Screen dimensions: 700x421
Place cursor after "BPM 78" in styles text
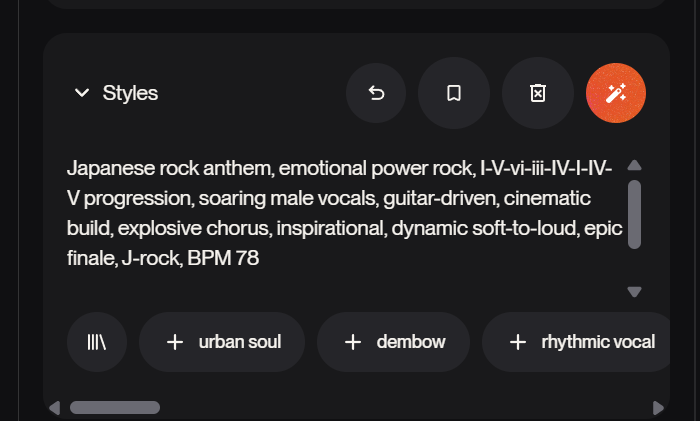coord(261,258)
